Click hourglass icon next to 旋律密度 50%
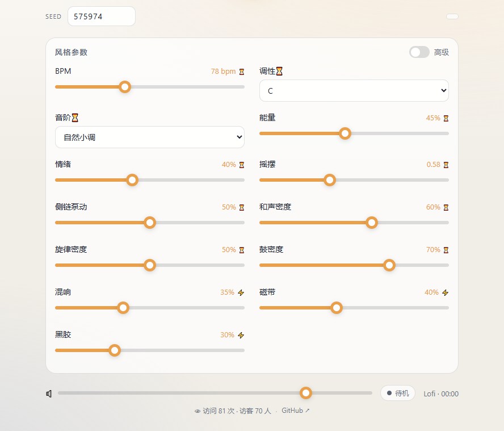504x431 pixels. click(242, 250)
